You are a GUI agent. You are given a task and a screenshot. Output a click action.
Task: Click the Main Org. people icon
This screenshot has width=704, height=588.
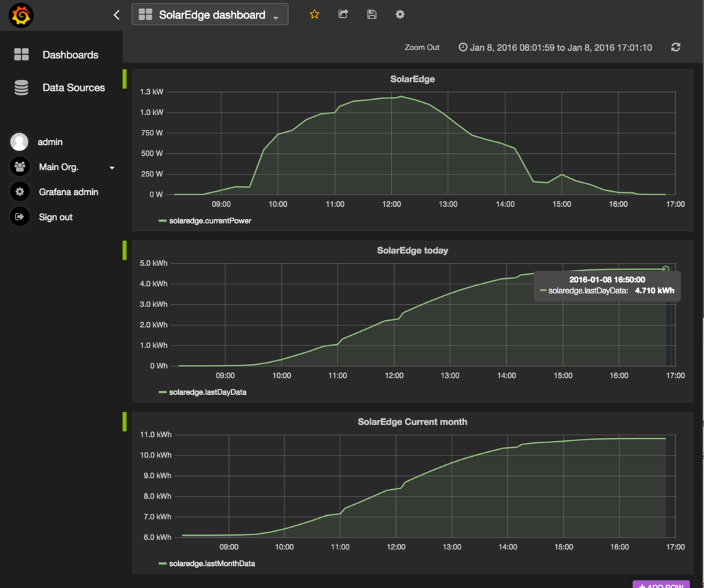tap(19, 166)
